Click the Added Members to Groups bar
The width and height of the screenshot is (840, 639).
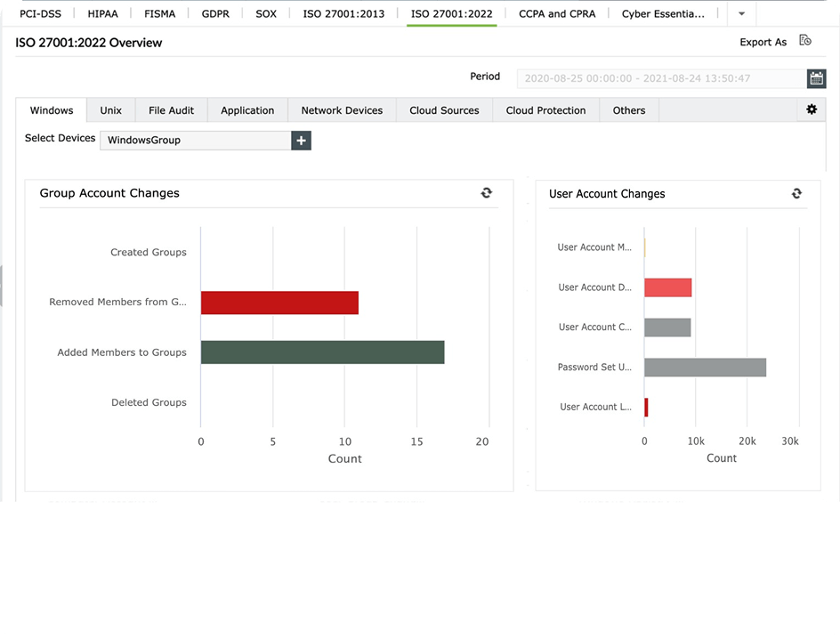point(322,352)
